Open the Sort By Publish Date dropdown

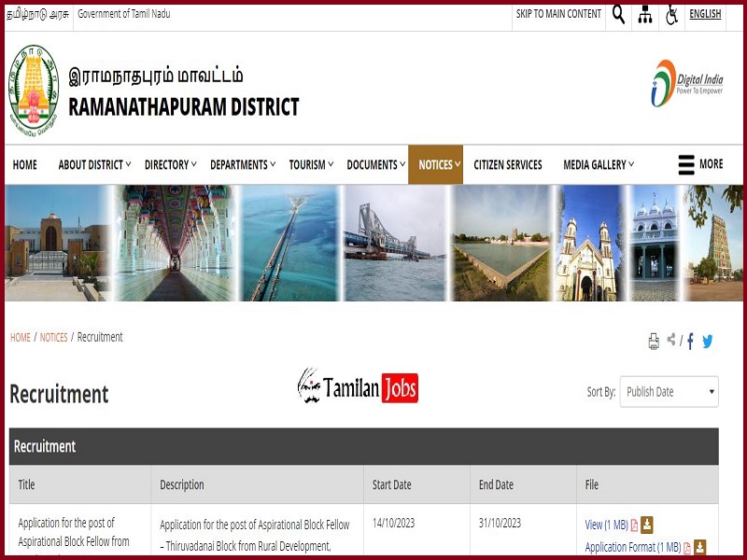(669, 392)
